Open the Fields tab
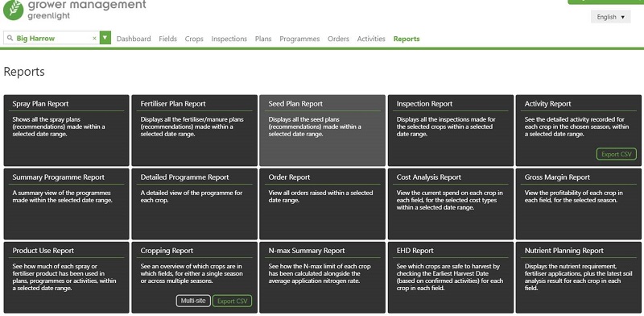Screen dimensions: 644x316 pos(168,39)
